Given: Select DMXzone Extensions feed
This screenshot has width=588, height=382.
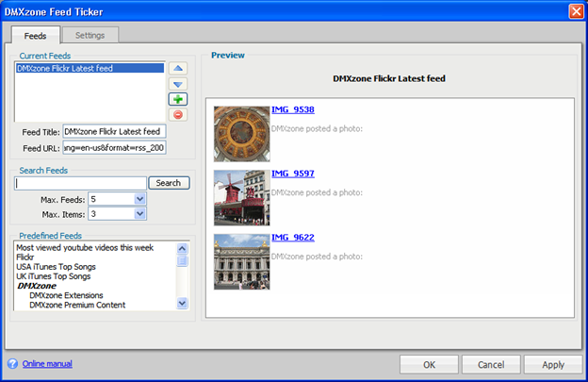Looking at the screenshot, I should pyautogui.click(x=66, y=295).
